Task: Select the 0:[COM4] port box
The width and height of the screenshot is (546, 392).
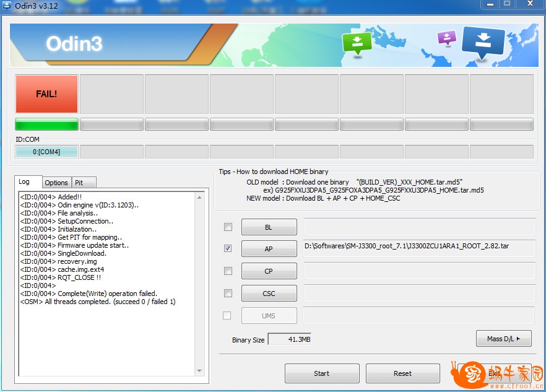Action: pyautogui.click(x=46, y=152)
